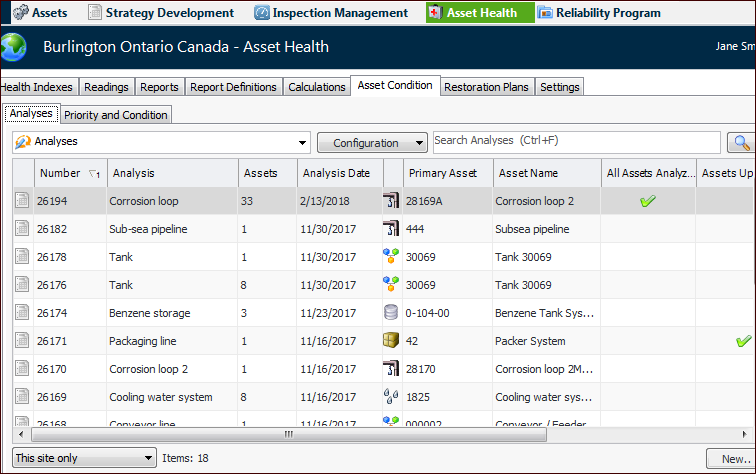The height and width of the screenshot is (474, 756).
Task: Click the magnifier search icon button
Action: [x=742, y=143]
